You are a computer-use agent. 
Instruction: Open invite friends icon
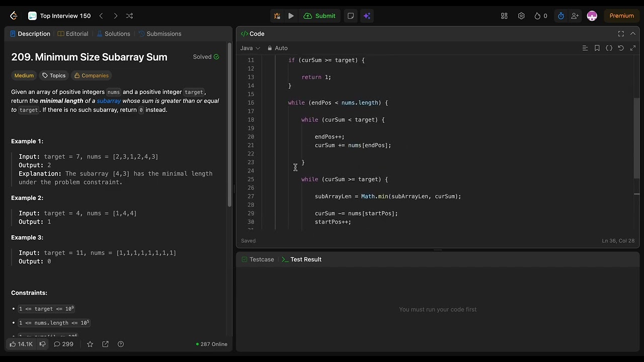pyautogui.click(x=575, y=16)
